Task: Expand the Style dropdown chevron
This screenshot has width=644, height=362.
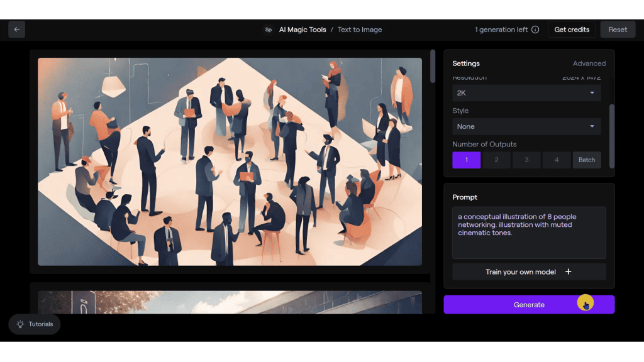Action: coord(592,126)
